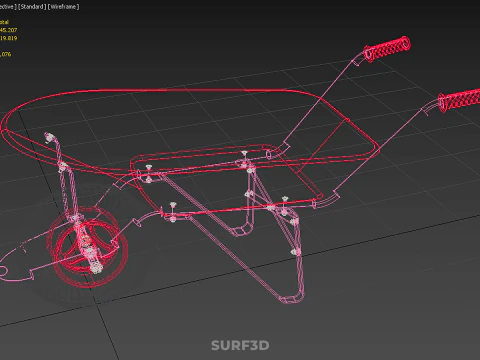Select the yellow statistic value 19,819
The height and width of the screenshot is (360, 480).
[8, 38]
